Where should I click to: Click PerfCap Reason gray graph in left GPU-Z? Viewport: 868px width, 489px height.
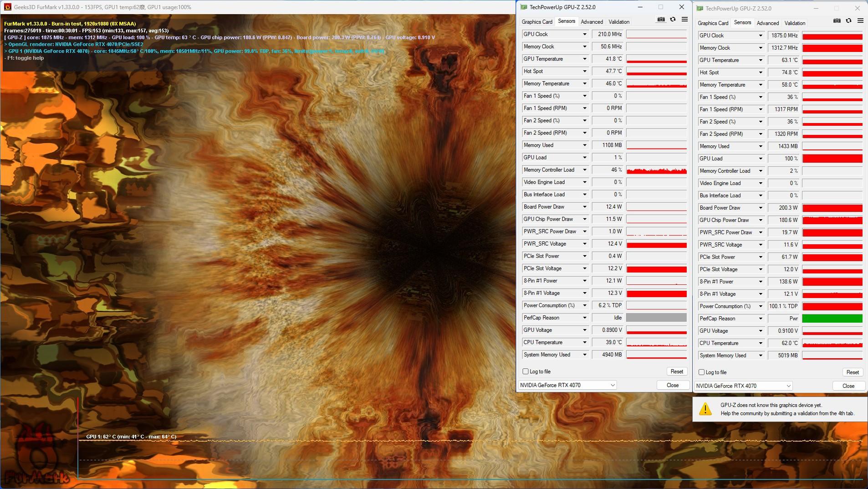click(x=656, y=318)
